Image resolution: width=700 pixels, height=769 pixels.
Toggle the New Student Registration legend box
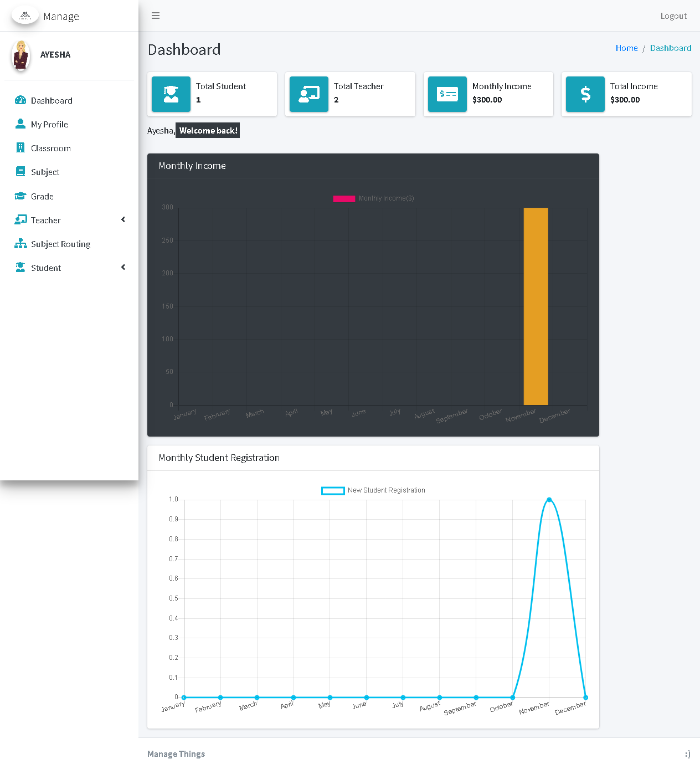pos(333,490)
